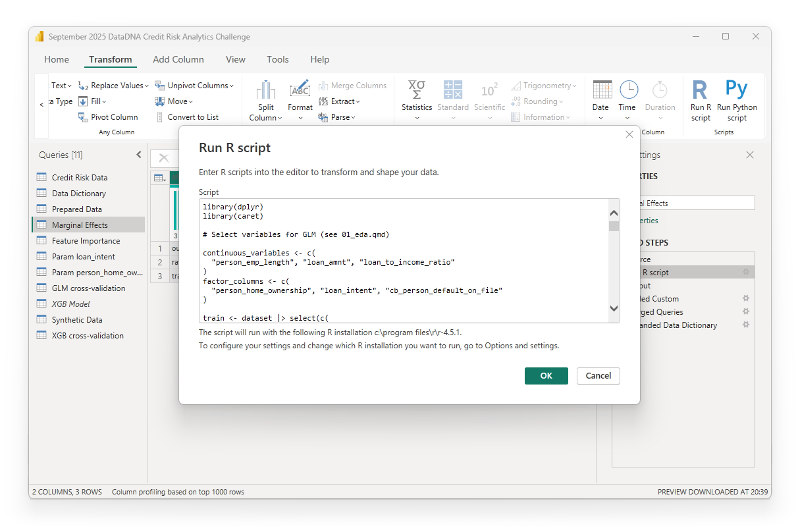Expand the Replace Values dropdown
This screenshot has height=532, width=798.
coord(147,86)
